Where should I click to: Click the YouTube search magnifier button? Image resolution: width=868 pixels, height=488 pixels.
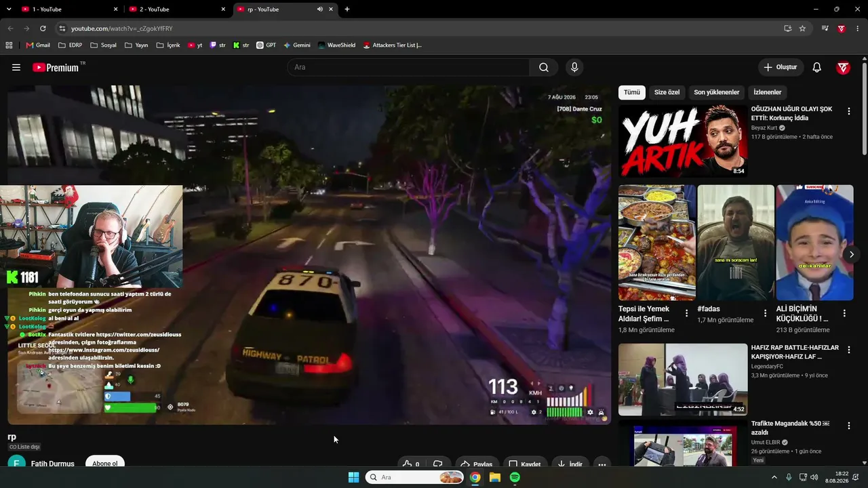(544, 67)
